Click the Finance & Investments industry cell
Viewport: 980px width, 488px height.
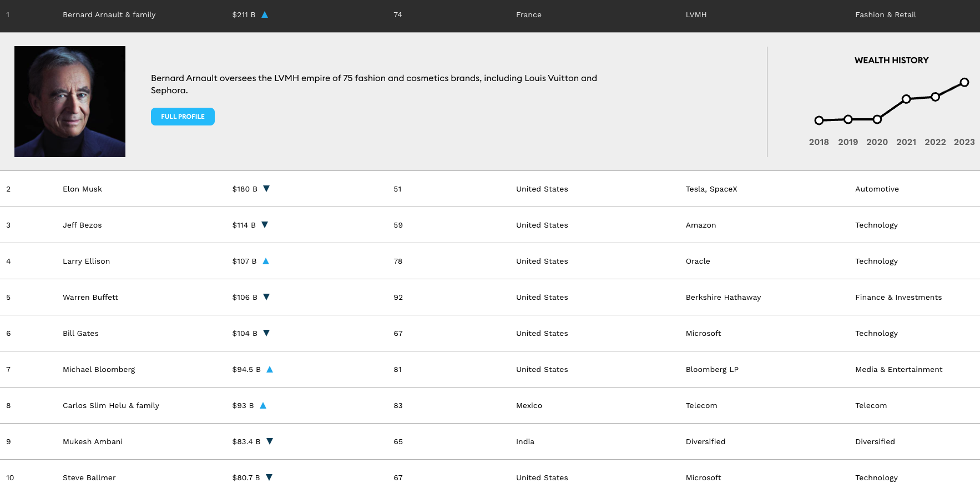898,297
